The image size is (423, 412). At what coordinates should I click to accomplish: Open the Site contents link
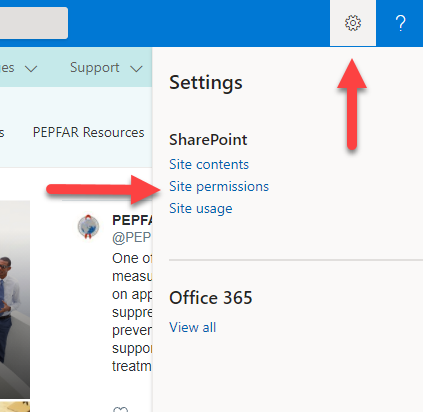(209, 164)
